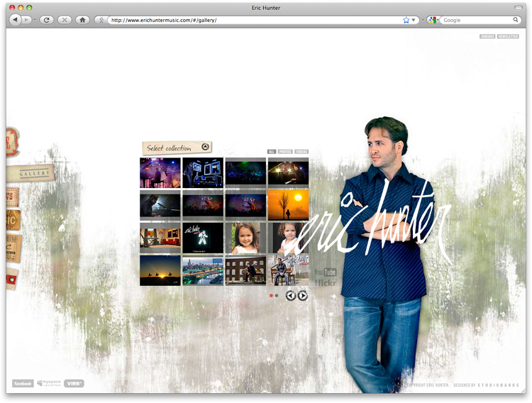Screen dimensions: 532x403
Task: Select the first red page dot
Action: [271, 296]
